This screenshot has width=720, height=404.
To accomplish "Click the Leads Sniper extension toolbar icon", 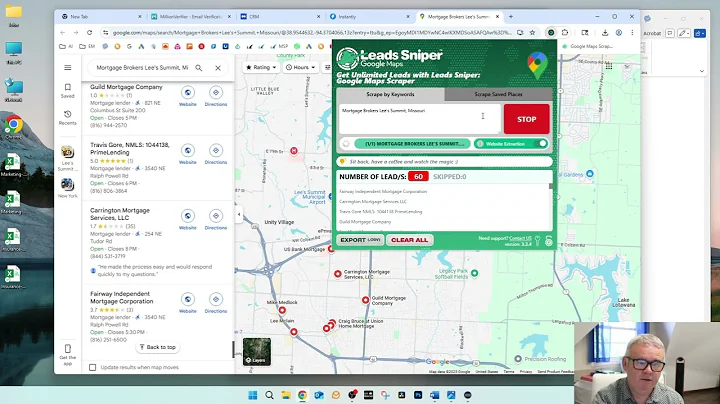I will [551, 33].
